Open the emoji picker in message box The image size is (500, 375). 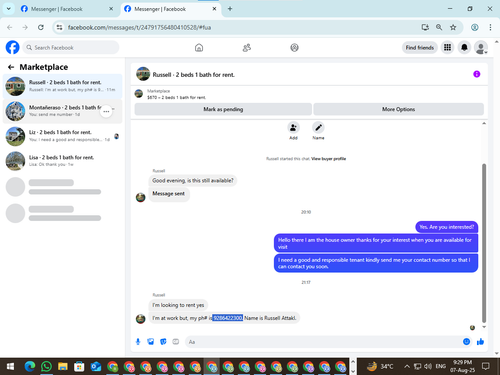pyautogui.click(x=466, y=342)
